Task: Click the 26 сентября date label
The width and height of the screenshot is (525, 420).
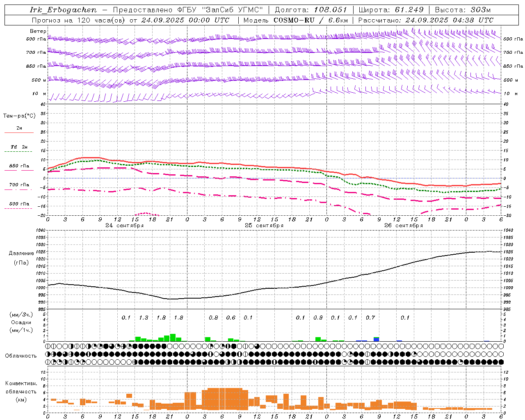Action: tap(404, 226)
